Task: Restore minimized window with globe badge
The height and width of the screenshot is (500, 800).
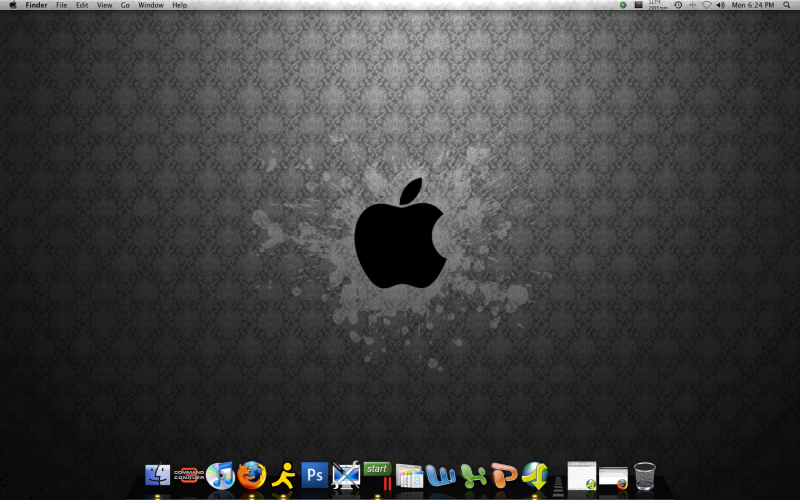Action: 582,476
